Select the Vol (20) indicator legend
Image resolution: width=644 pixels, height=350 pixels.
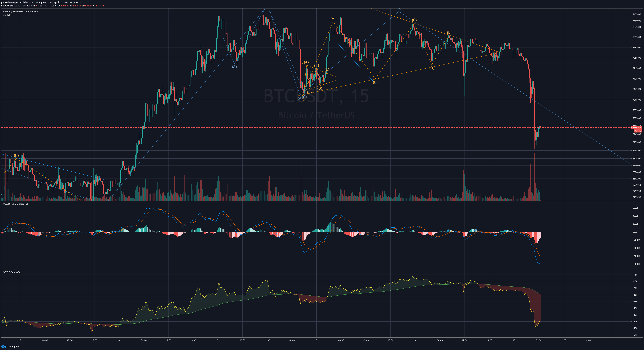(x=7, y=15)
